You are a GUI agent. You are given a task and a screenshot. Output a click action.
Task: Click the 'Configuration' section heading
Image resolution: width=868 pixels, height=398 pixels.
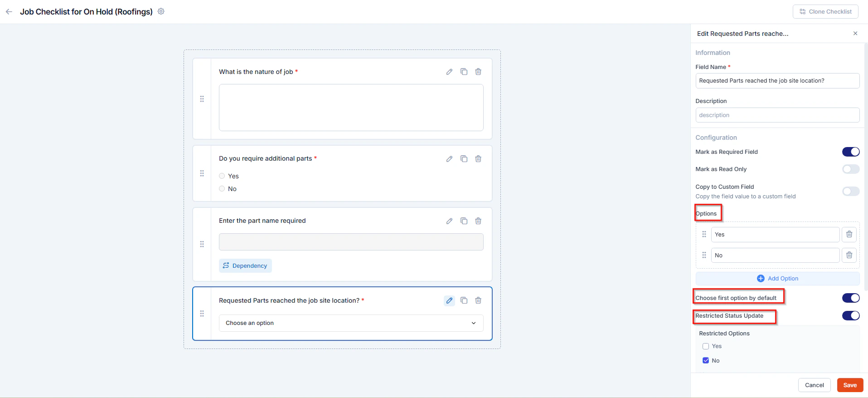tap(716, 138)
